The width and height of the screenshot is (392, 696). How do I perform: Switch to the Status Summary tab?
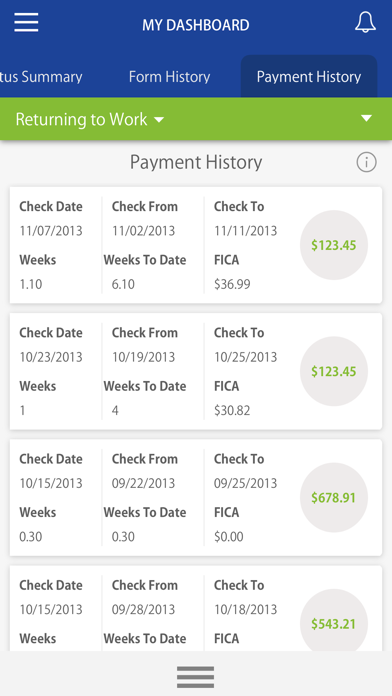click(41, 77)
